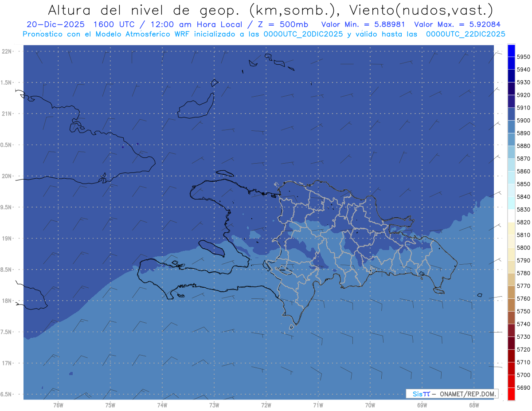This screenshot has height=411, width=532.
Task: Click the '17N' latitude label
Action: tap(7, 363)
